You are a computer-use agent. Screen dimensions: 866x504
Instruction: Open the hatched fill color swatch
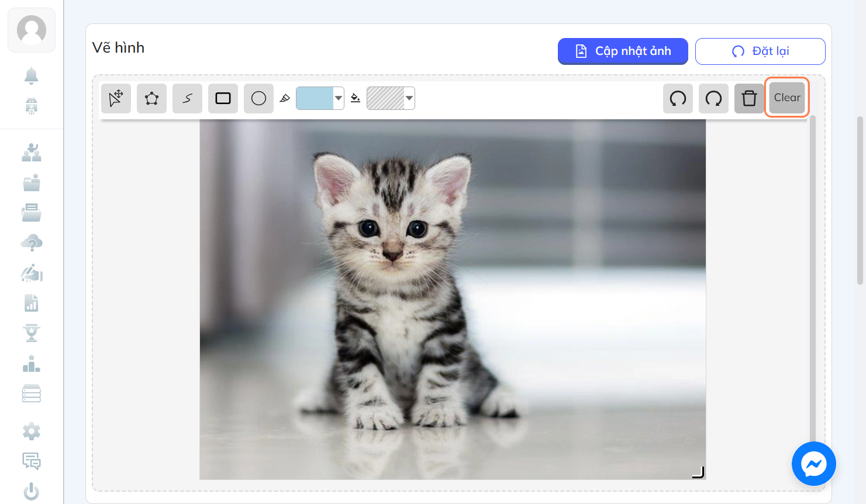pos(385,98)
